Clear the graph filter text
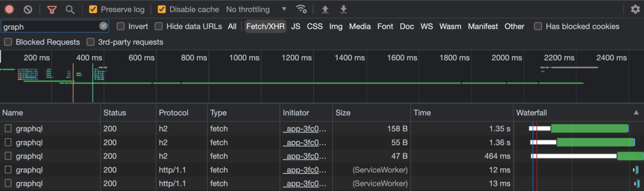The height and width of the screenshot is (191, 644). pos(103,26)
